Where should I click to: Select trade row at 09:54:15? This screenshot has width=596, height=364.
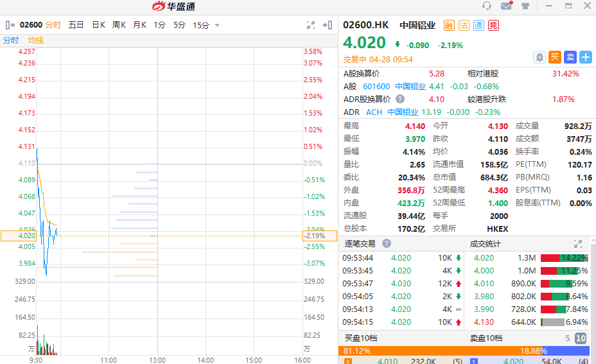(402, 322)
